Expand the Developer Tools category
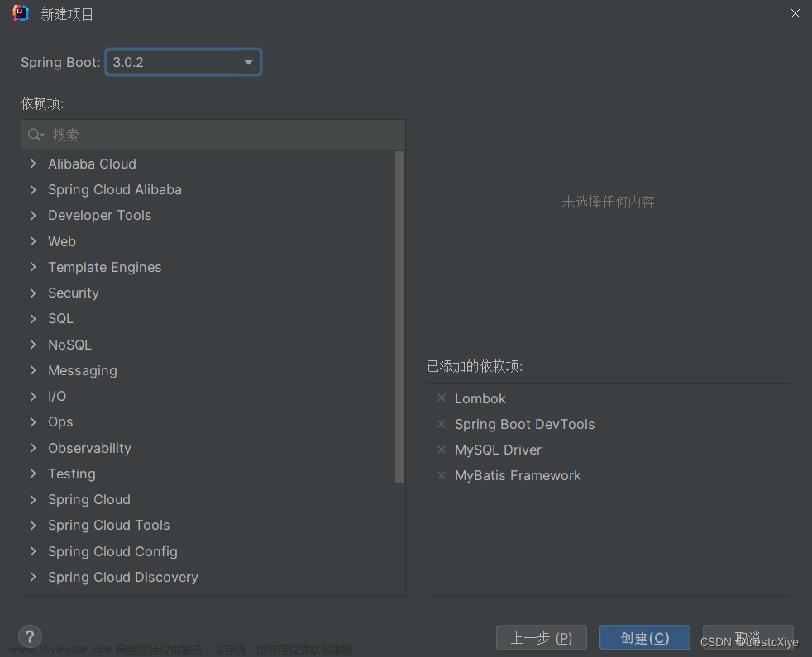 tap(33, 215)
